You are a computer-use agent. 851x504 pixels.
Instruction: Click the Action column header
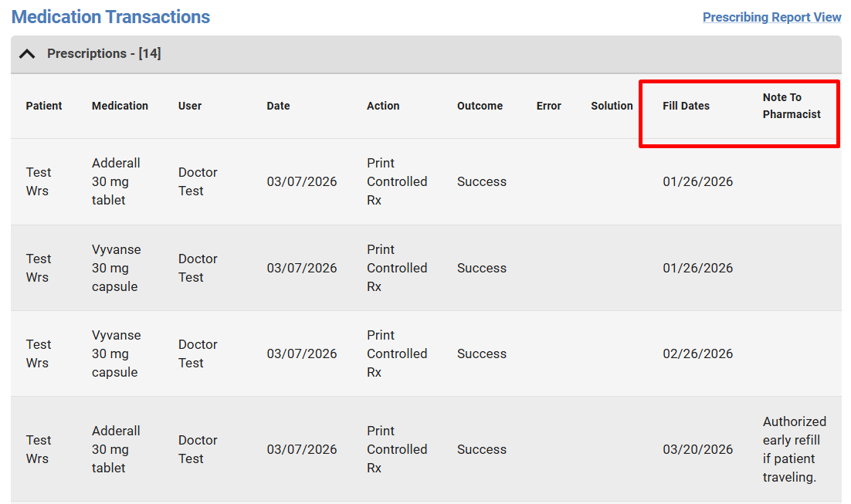coord(383,106)
